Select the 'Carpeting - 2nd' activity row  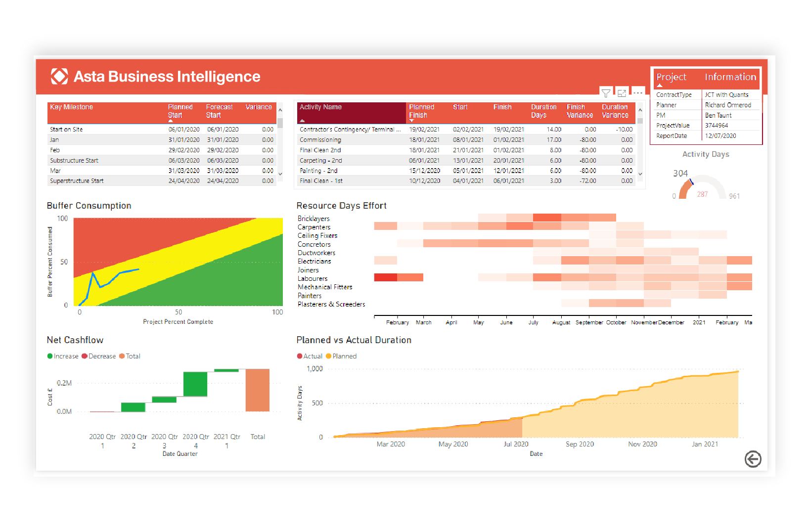coord(466,161)
